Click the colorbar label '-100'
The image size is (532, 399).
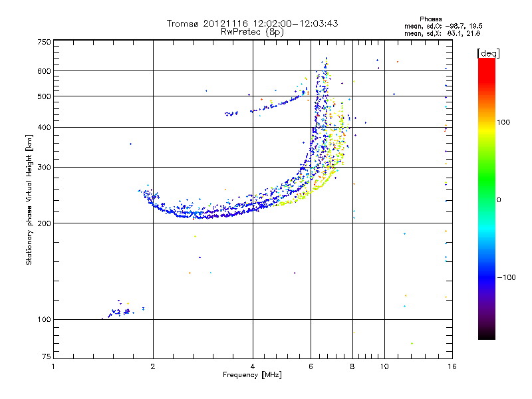[506, 277]
